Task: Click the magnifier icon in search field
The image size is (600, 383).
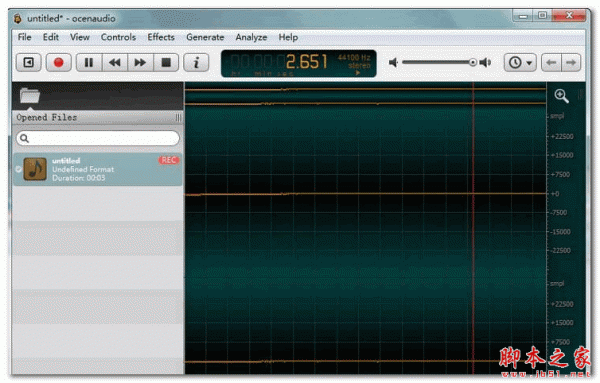Action: (x=24, y=138)
